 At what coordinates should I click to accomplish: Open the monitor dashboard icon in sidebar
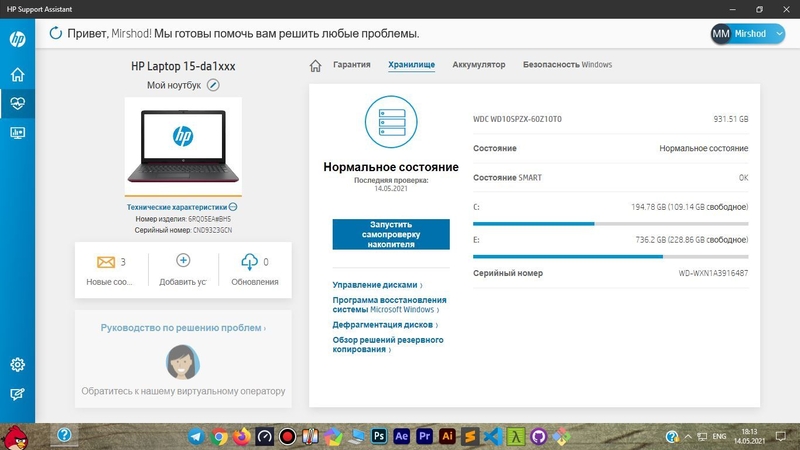point(17,133)
